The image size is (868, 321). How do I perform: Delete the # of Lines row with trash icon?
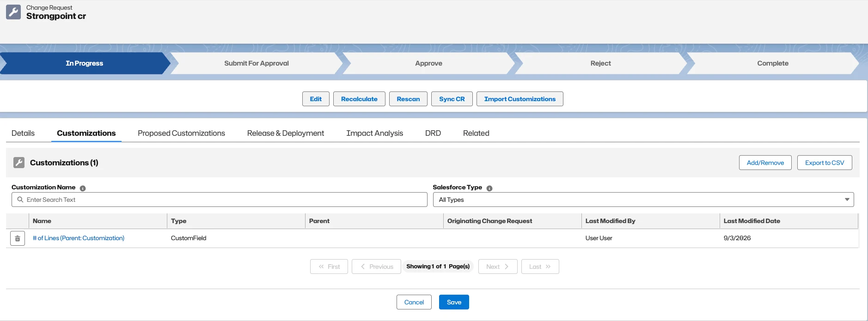coord(18,238)
